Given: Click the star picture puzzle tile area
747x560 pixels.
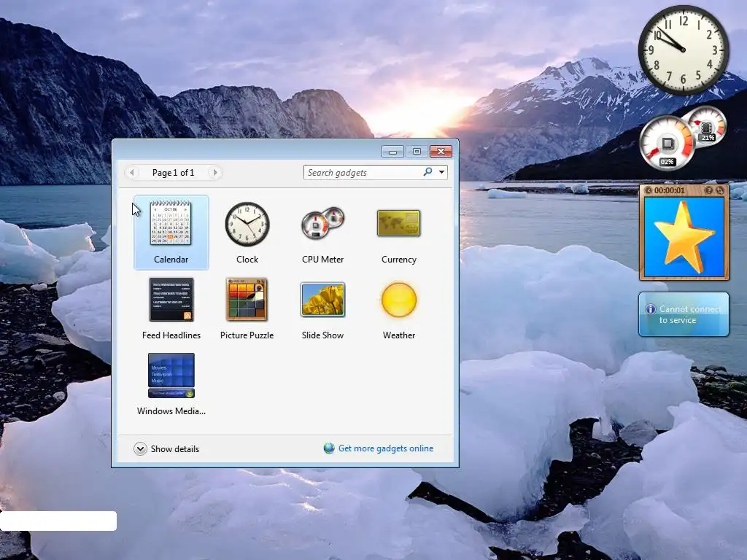Looking at the screenshot, I should click(x=684, y=237).
